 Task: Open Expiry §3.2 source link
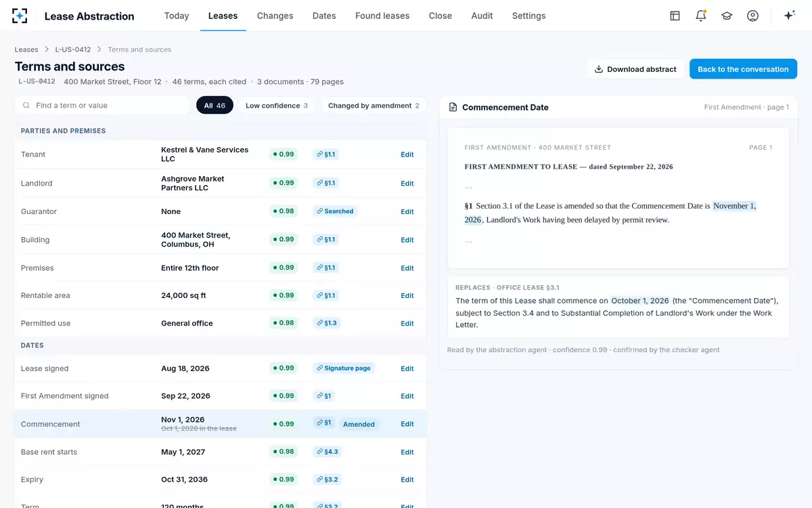click(327, 479)
